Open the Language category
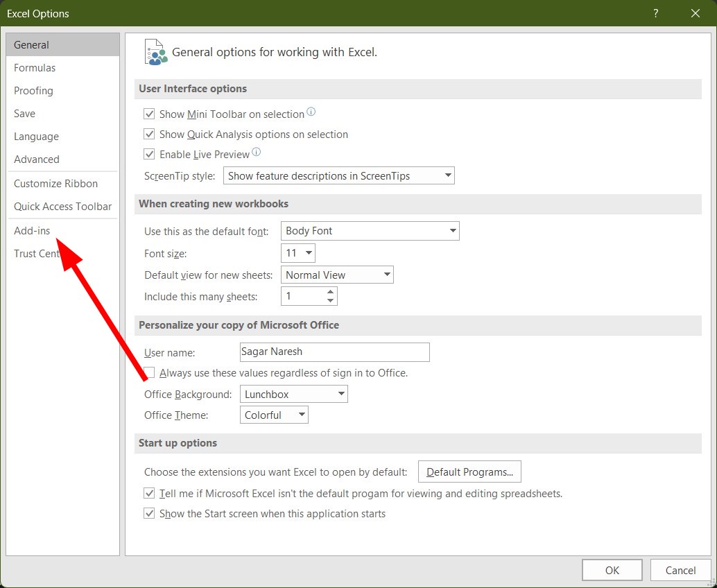 tap(62, 137)
